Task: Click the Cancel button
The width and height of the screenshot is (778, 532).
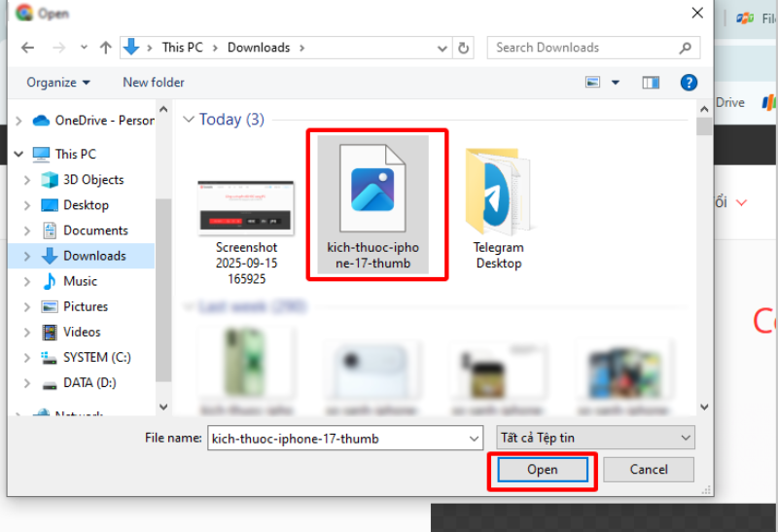Action: (x=649, y=470)
